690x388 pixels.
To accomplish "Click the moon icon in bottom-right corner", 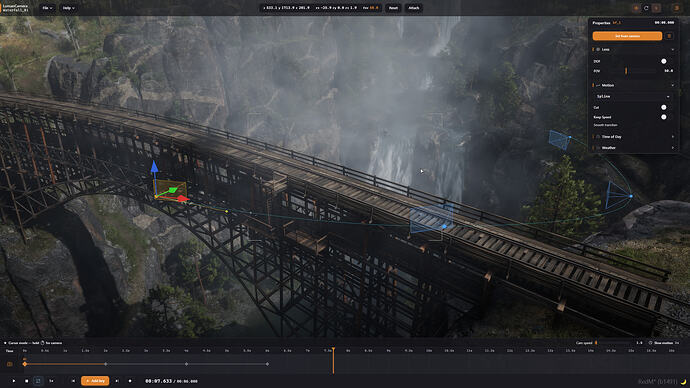I will (x=683, y=381).
